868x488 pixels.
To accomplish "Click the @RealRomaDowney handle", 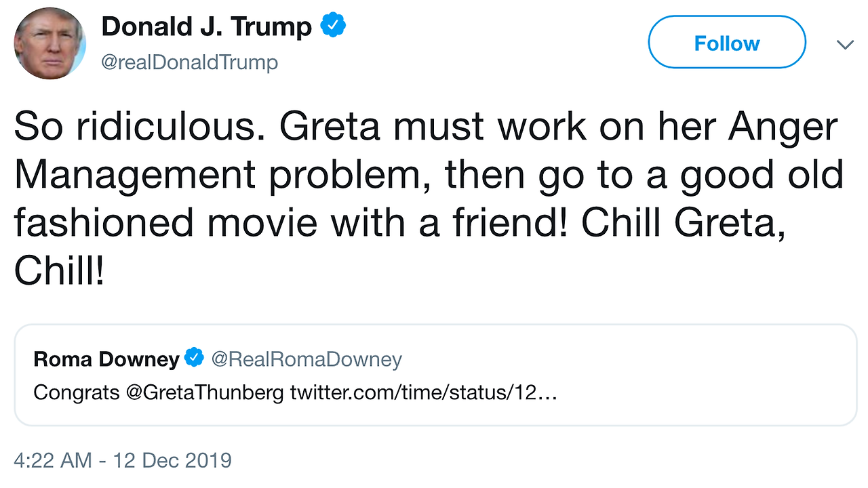I will click(307, 359).
